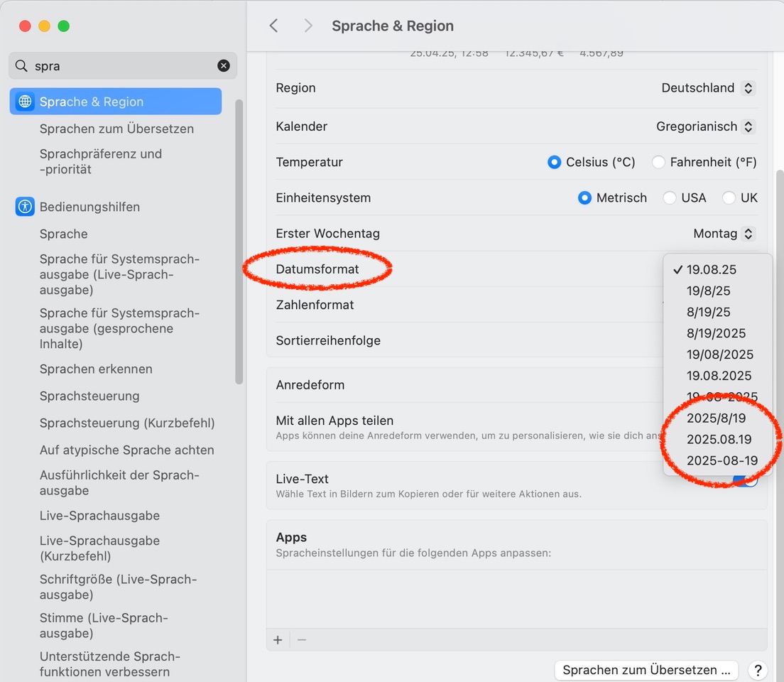Change Erster Wochentag from Montag
784x682 pixels.
pyautogui.click(x=724, y=233)
